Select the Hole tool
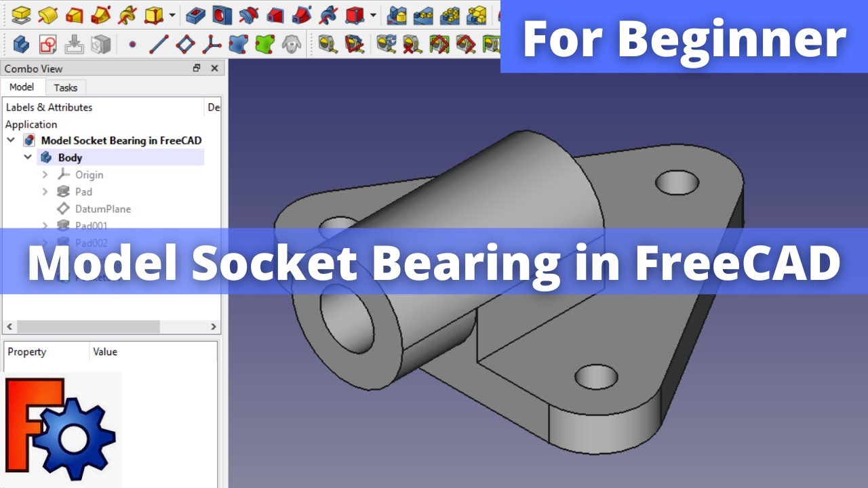Screen dimensions: 868x488 coord(222,14)
